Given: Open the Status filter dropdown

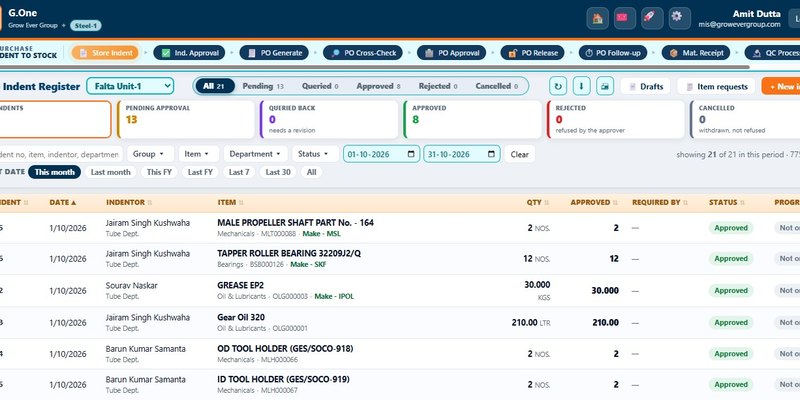Looking at the screenshot, I should click(313, 154).
